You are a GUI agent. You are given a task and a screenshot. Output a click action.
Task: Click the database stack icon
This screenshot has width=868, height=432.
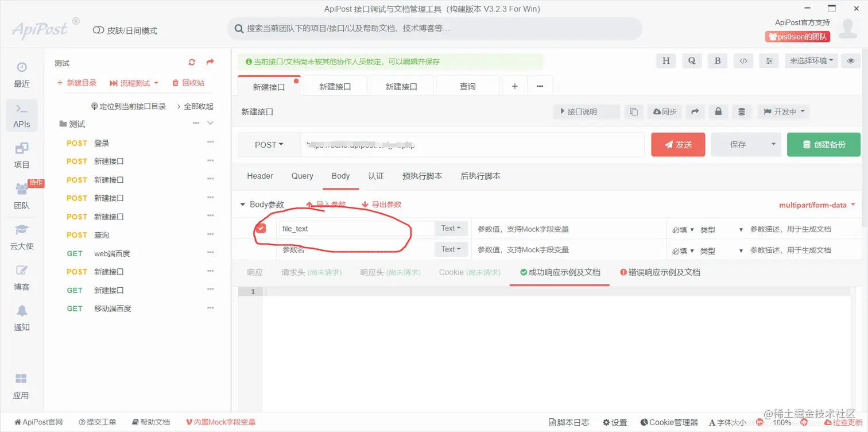click(742, 112)
